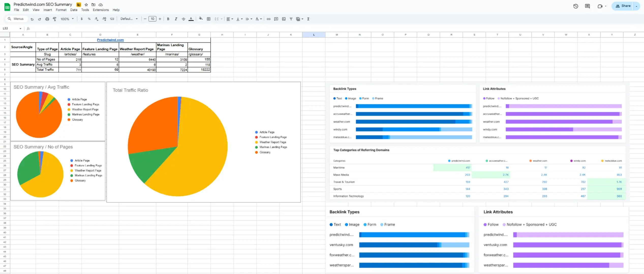
Task: Click the Insert chart icon
Action: (284, 19)
